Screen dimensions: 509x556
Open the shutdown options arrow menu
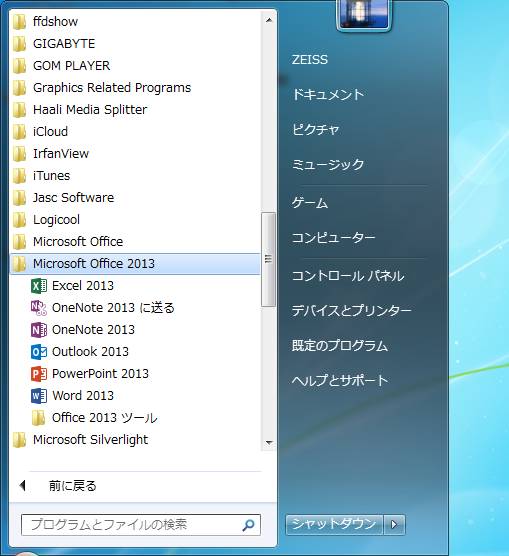(x=394, y=524)
